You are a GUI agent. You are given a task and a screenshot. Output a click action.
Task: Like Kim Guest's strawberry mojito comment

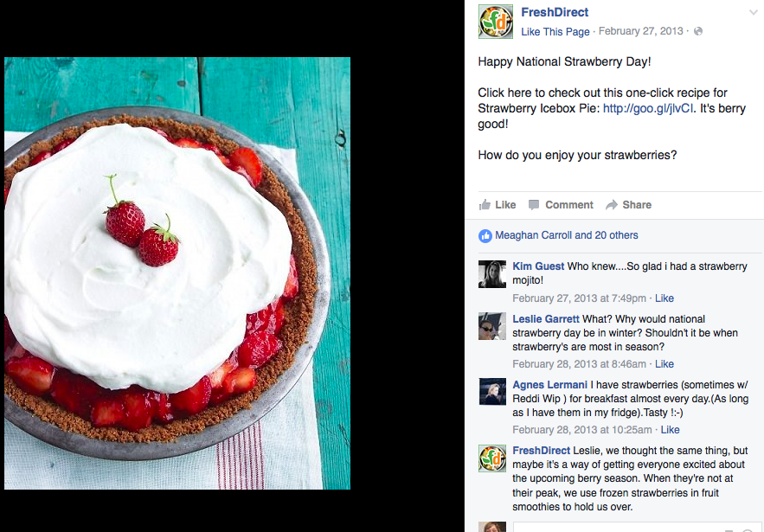[664, 298]
